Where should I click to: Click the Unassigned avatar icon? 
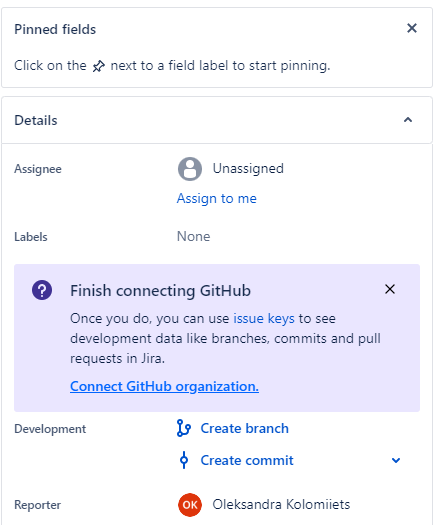pos(190,169)
